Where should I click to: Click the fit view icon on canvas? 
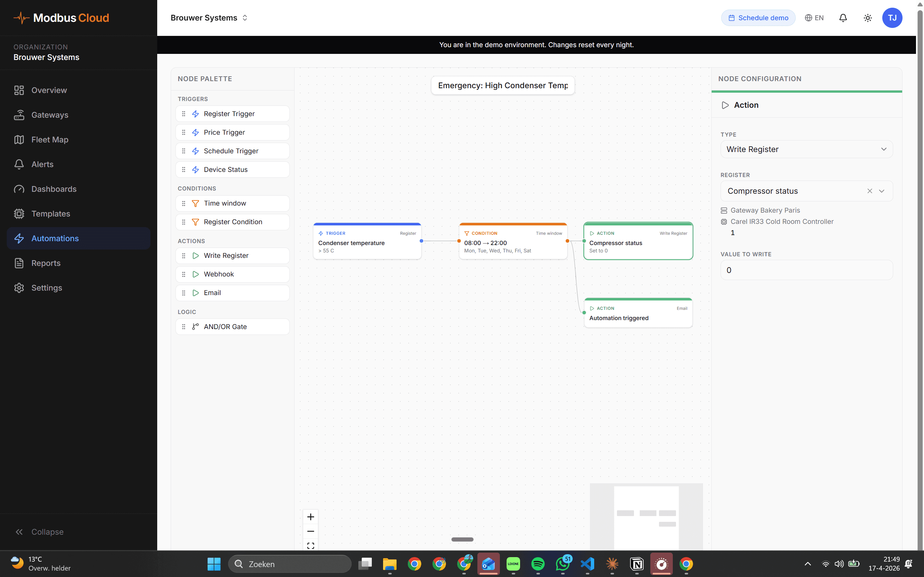(x=310, y=545)
